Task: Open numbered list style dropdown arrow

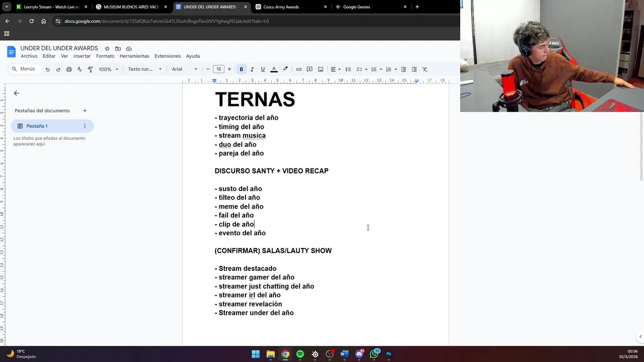Action: pyautogui.click(x=395, y=69)
